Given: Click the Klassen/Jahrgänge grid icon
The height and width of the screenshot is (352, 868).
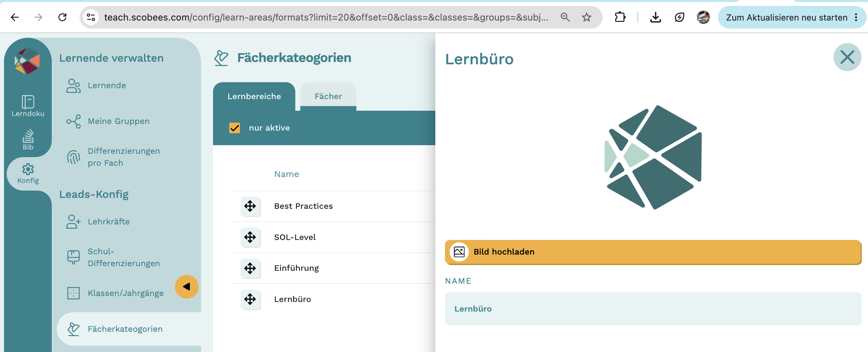Looking at the screenshot, I should (x=73, y=293).
